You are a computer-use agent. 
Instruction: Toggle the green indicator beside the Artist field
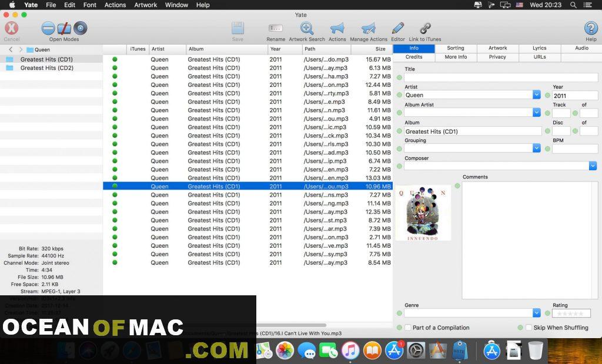click(399, 95)
